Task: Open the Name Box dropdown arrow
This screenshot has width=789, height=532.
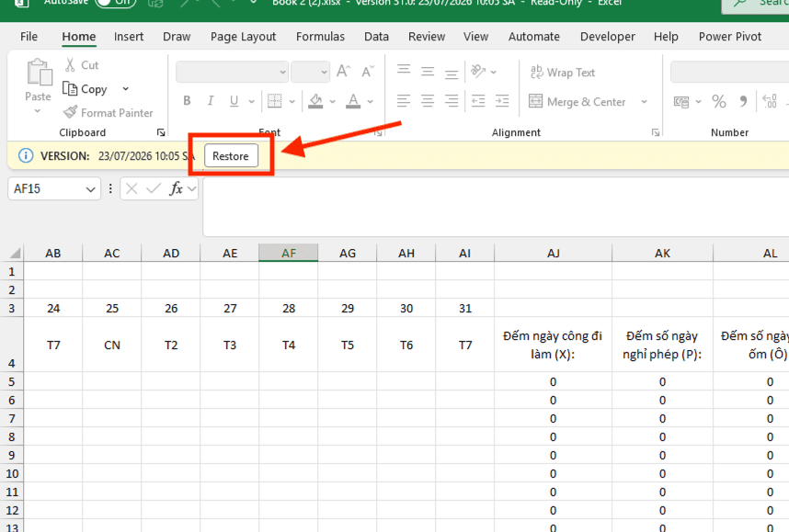Action: tap(90, 189)
